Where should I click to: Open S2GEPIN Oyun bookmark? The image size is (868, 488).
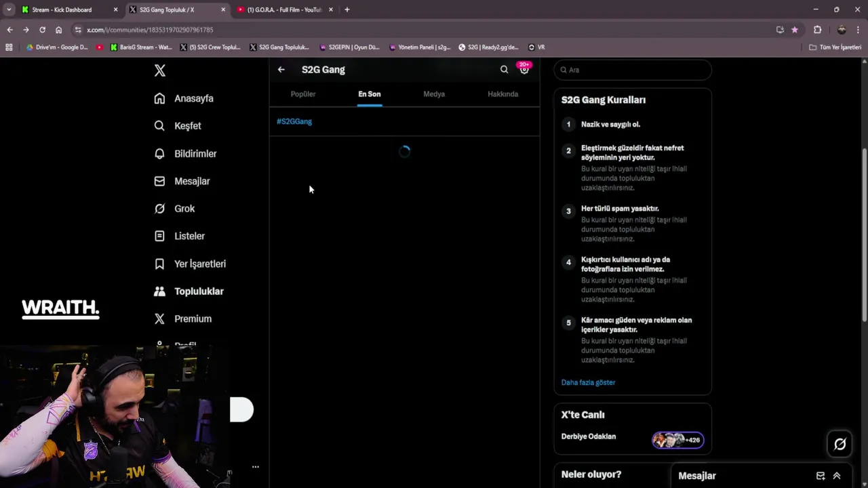click(x=349, y=47)
